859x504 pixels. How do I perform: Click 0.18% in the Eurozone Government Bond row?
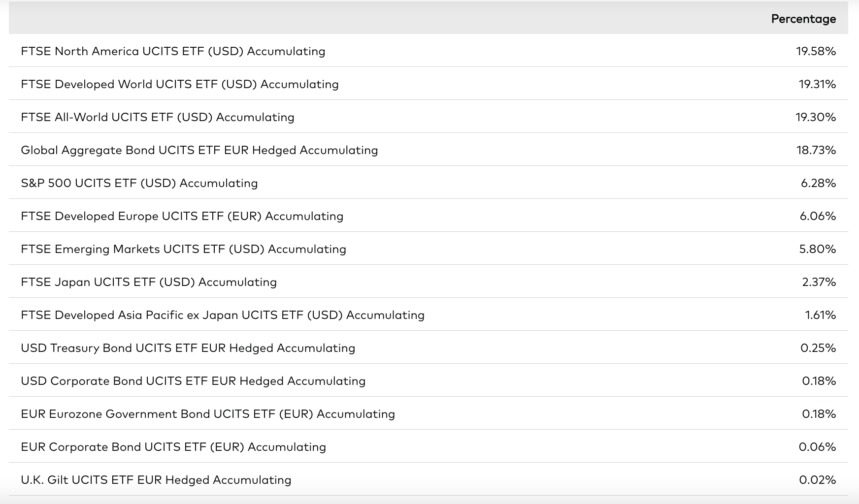pyautogui.click(x=819, y=414)
